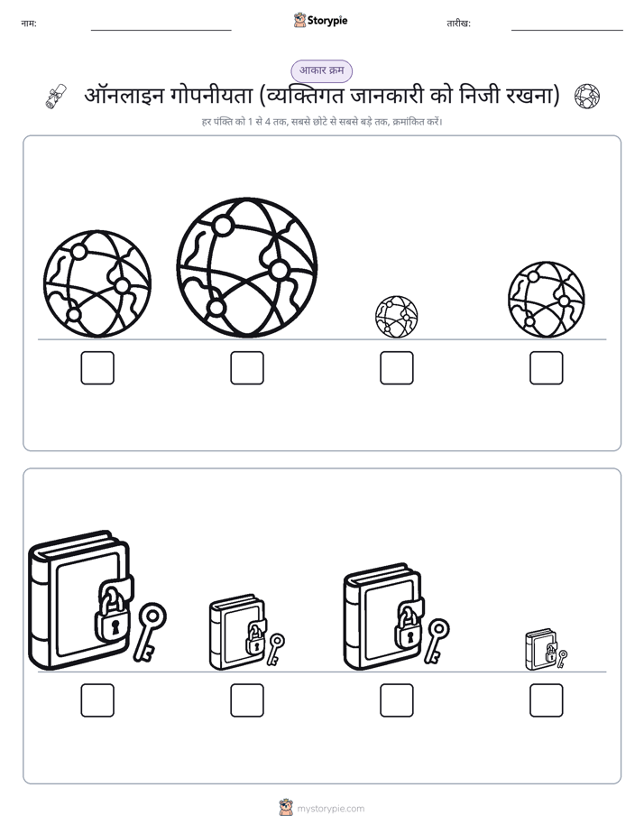Click the second locked diary in the bottom row

tap(247, 633)
